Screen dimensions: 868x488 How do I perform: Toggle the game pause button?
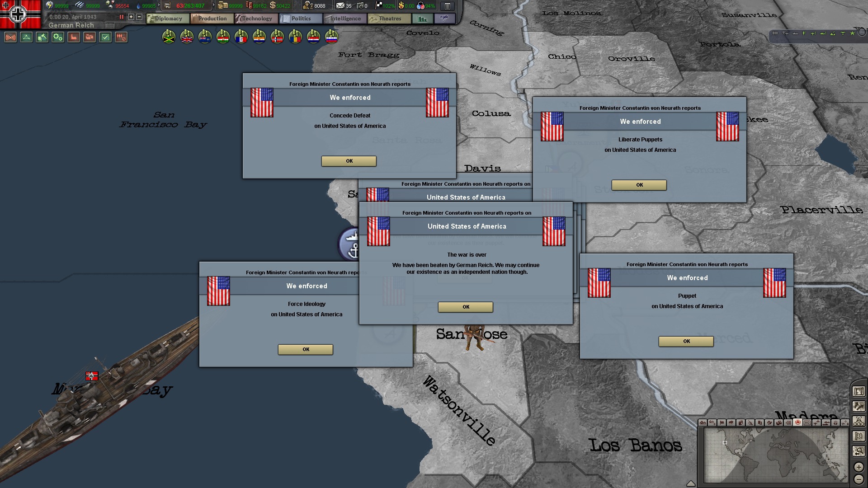(121, 17)
